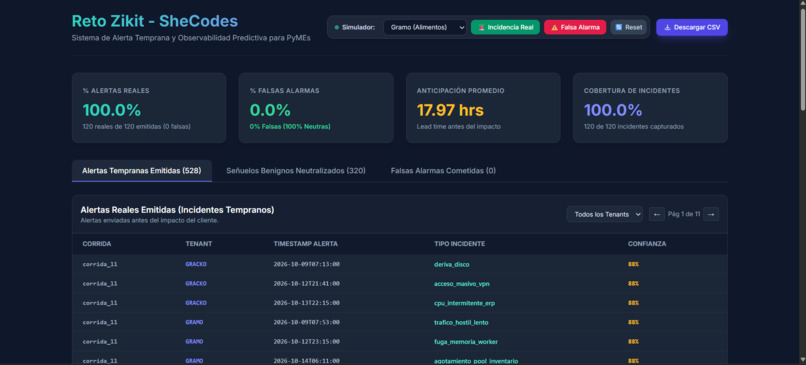
Task: Click the CONFIANZA column header
Action: [x=647, y=244]
